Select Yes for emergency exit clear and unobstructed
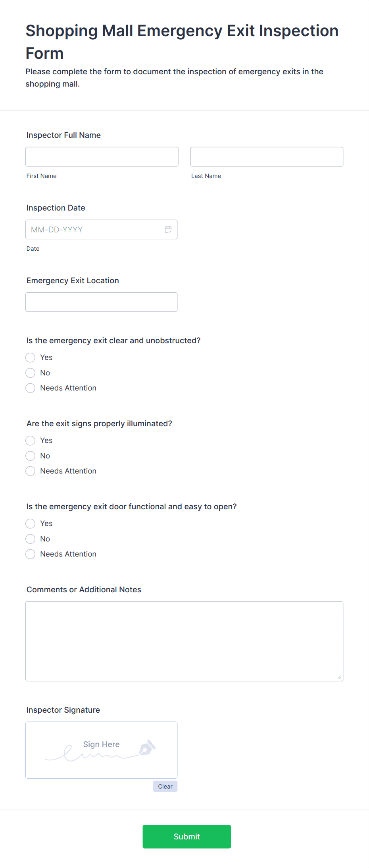 pos(30,358)
